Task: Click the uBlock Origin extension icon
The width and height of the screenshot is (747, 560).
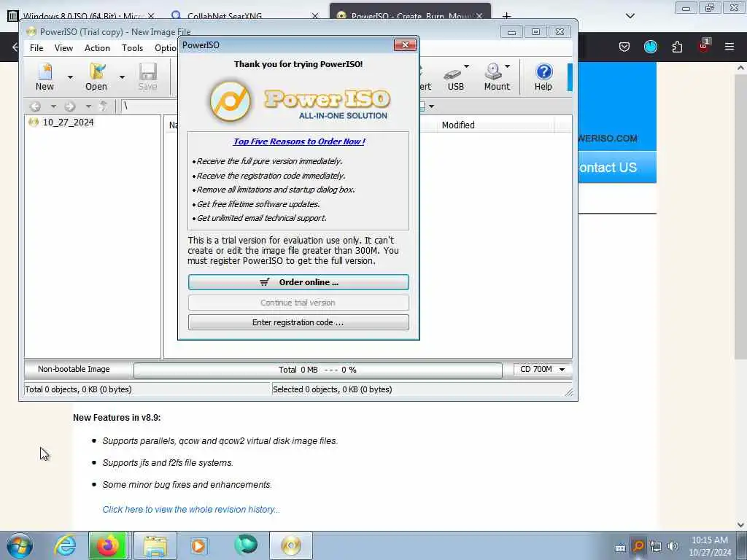Action: tap(704, 46)
